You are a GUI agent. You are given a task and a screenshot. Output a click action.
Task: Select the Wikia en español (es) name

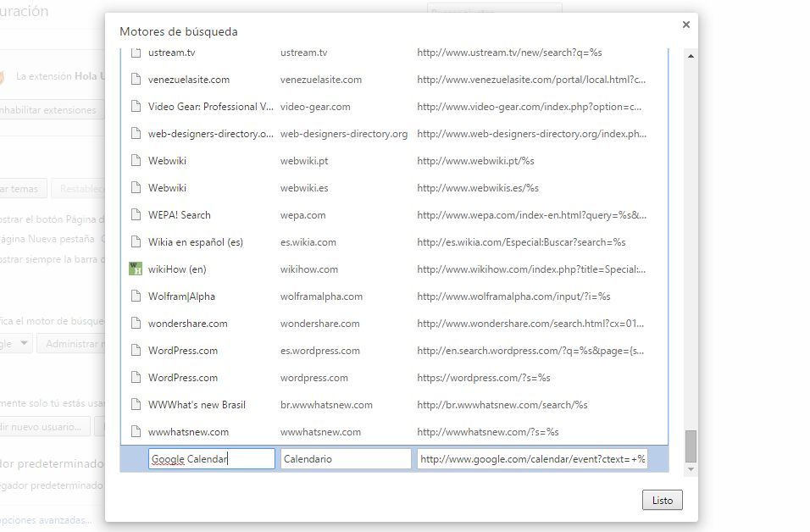tap(196, 241)
